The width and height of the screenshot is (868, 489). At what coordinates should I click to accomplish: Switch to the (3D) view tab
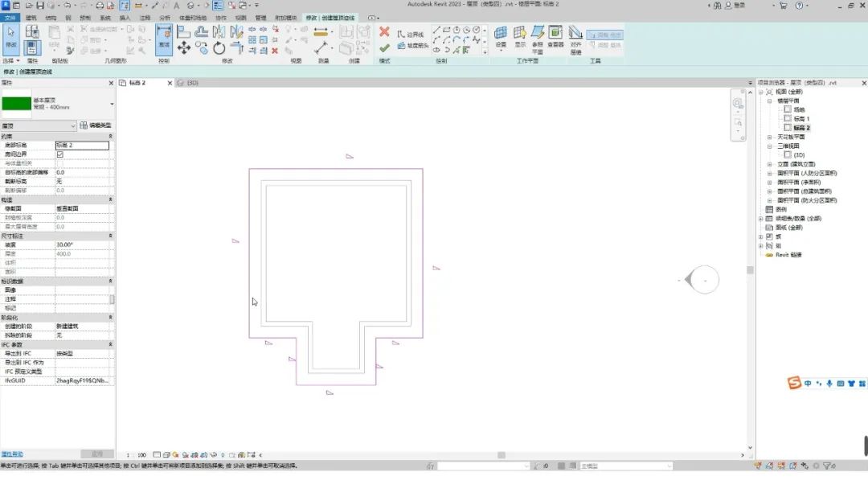[191, 83]
